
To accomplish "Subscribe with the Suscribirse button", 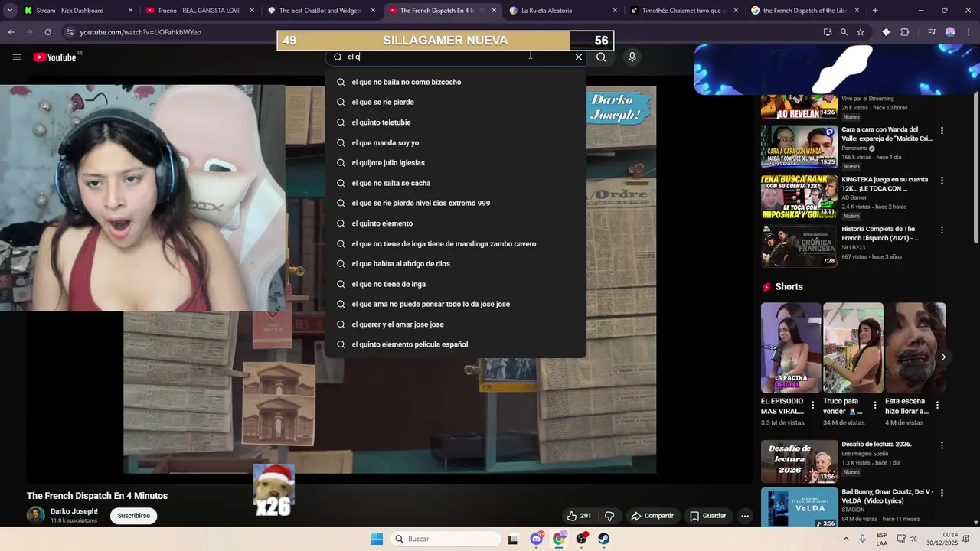I will (133, 516).
